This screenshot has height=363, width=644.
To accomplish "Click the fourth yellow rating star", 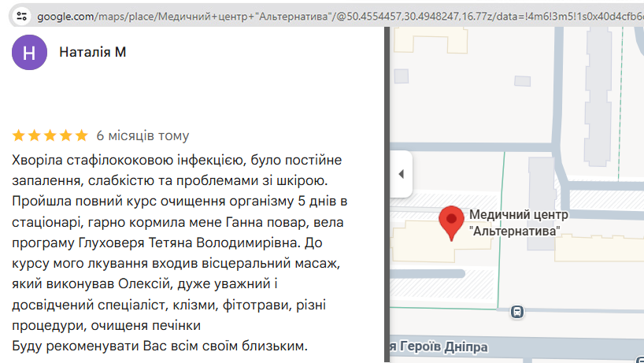I will (66, 135).
